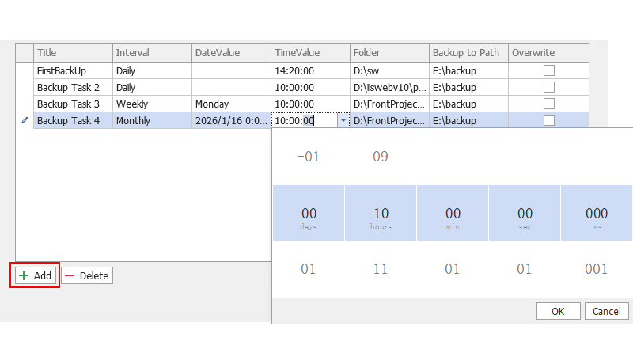
Task: Cancel the time picker popup
Action: [607, 311]
